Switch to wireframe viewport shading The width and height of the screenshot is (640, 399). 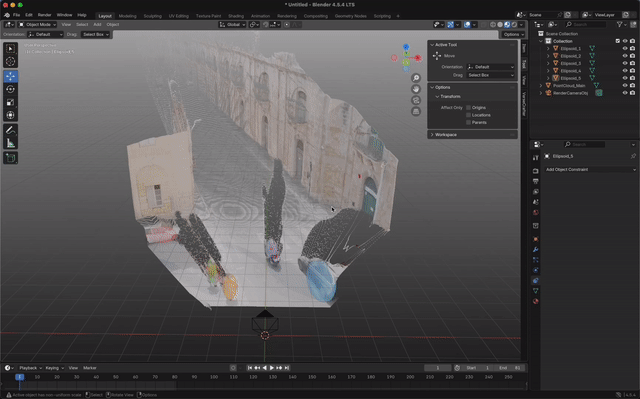[493, 24]
